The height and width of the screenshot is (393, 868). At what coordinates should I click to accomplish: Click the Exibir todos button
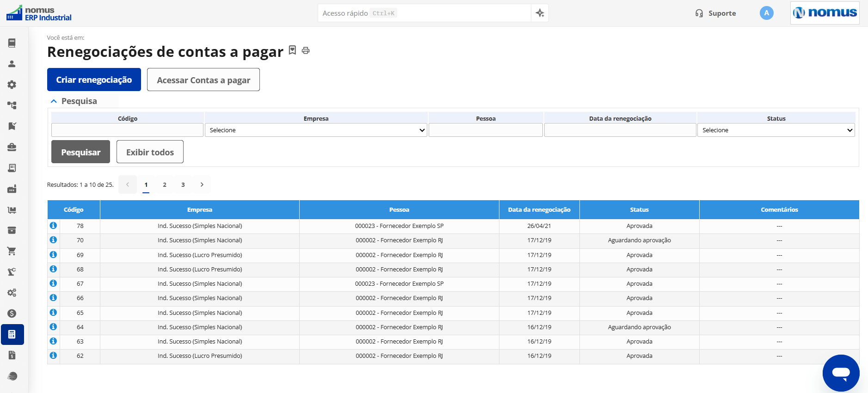point(150,152)
